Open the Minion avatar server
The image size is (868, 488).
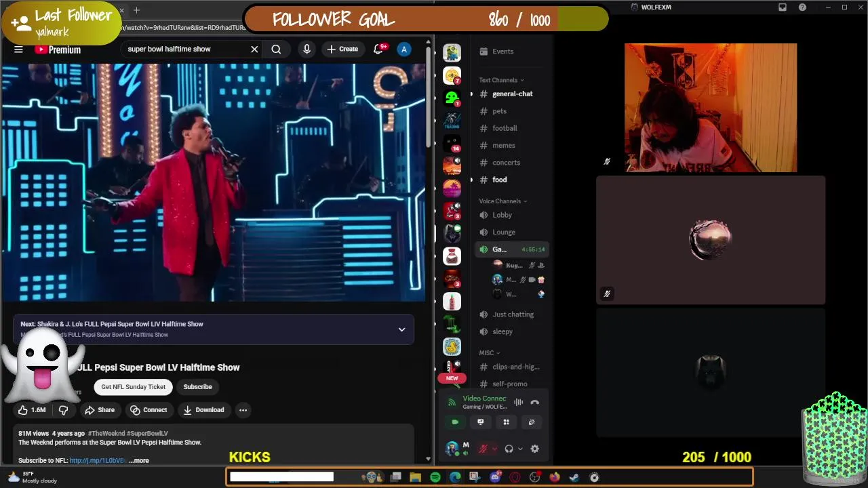click(452, 52)
